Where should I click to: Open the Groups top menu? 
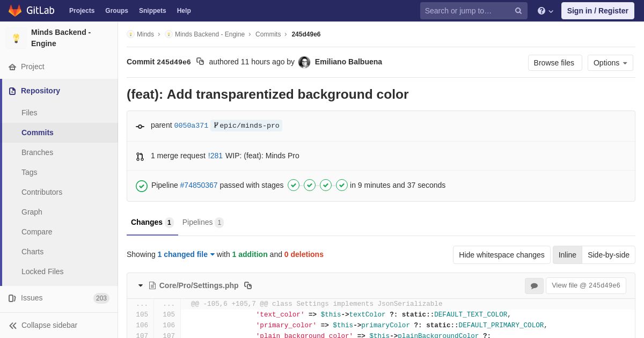coord(116,11)
